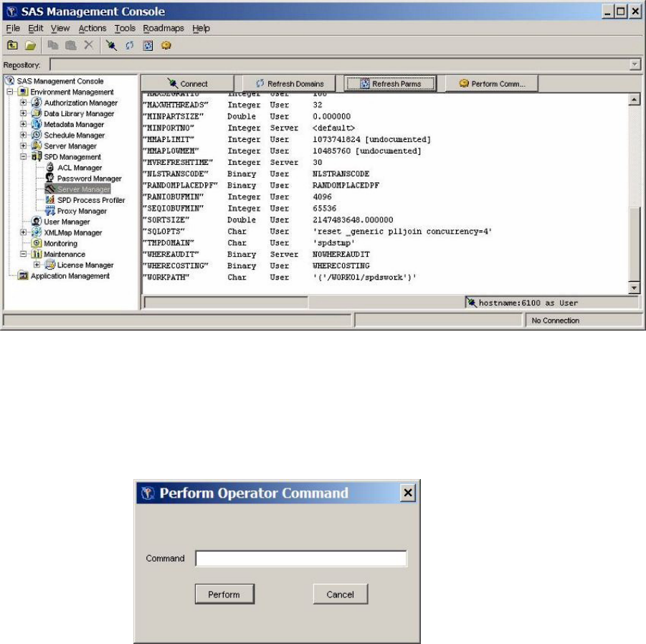Viewport: 646px width, 644px height.
Task: Select "TMPDOMAIN" parameter row
Action: click(249, 242)
